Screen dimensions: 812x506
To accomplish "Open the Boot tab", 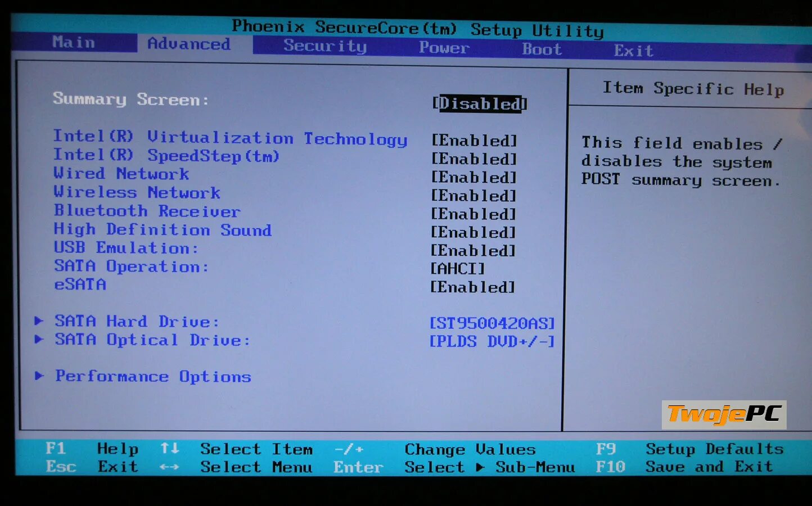I will [542, 49].
